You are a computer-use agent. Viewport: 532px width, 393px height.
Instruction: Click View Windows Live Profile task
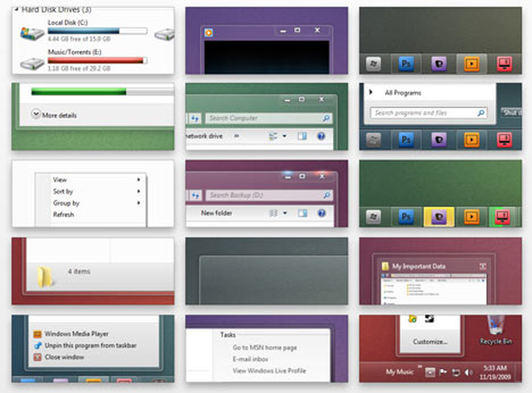pyautogui.click(x=269, y=371)
